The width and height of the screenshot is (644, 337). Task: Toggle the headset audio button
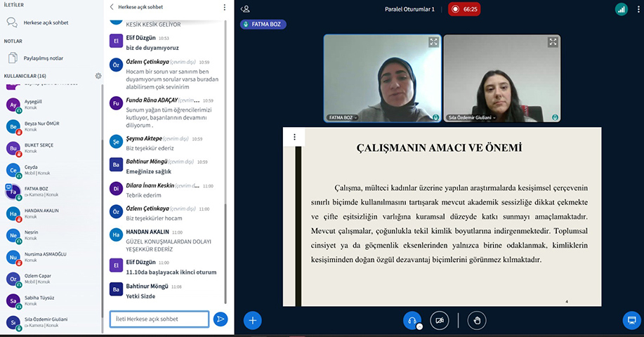(412, 320)
